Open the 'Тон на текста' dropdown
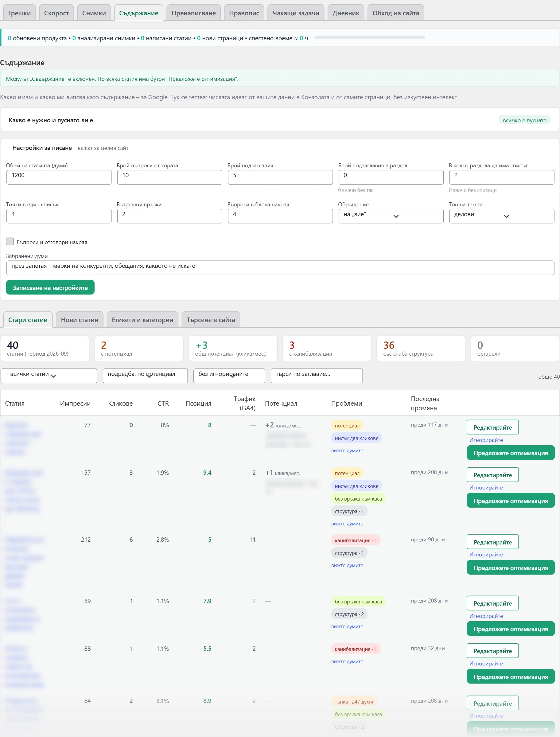The image size is (560, 737). pyautogui.click(x=501, y=216)
